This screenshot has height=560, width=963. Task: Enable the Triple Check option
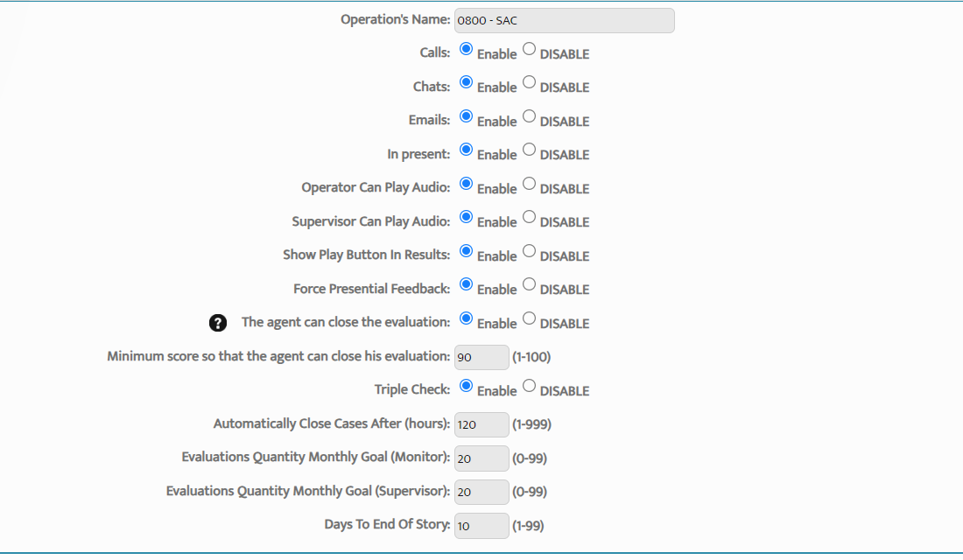[x=466, y=386]
